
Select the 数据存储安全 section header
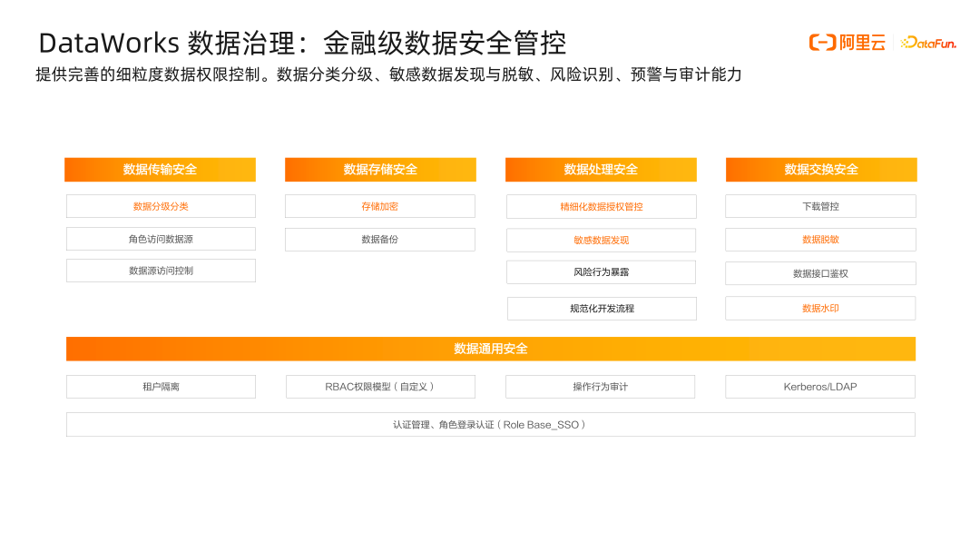(x=380, y=169)
